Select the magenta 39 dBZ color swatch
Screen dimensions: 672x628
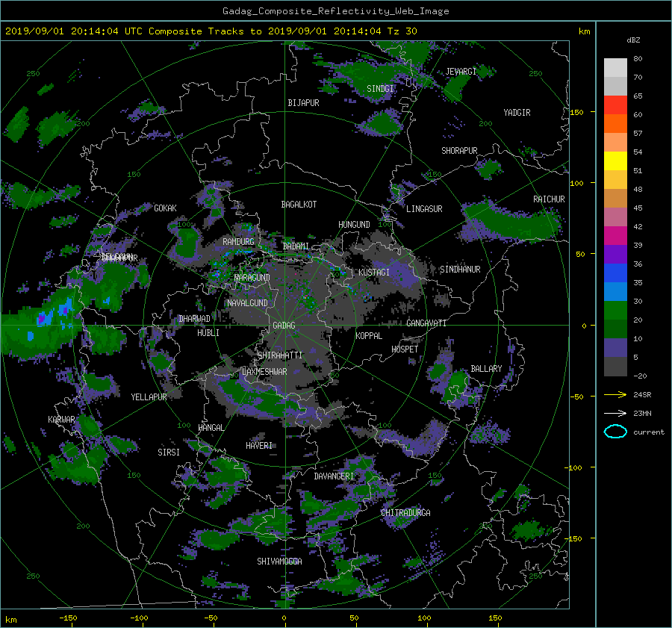(x=615, y=235)
